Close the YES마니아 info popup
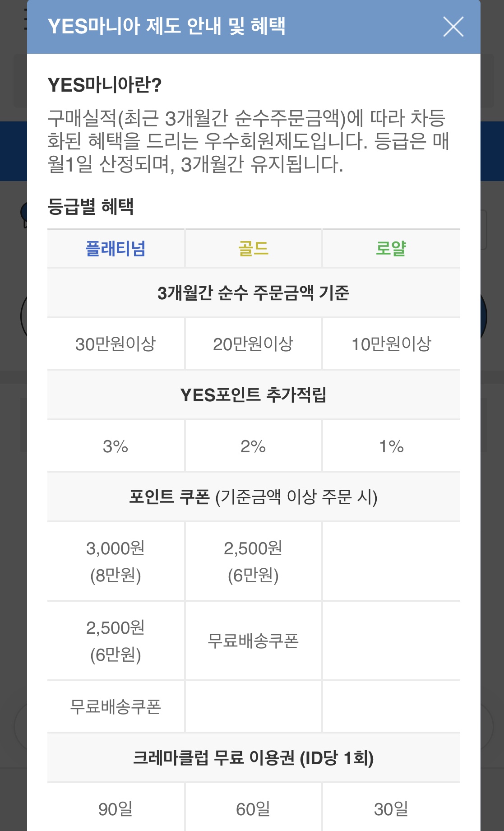The image size is (504, 831). 453,27
